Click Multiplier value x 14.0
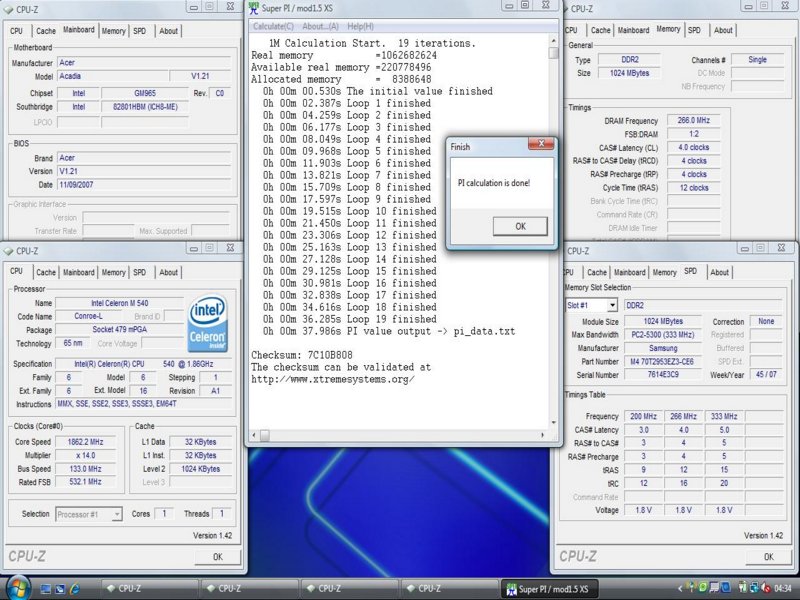 click(85, 455)
